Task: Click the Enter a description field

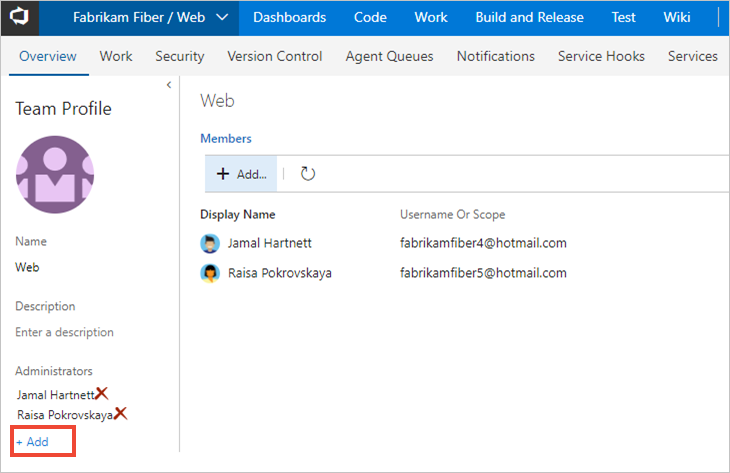Action: [64, 332]
